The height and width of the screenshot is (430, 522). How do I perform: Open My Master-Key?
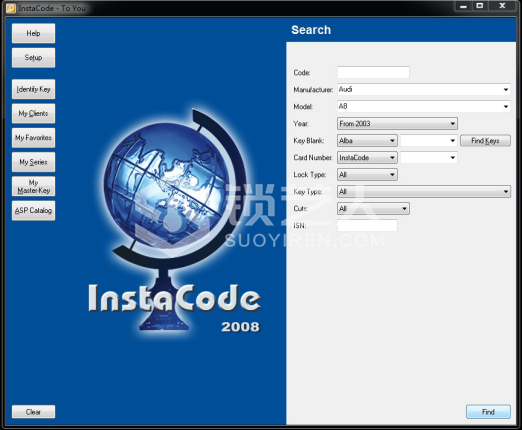point(33,186)
